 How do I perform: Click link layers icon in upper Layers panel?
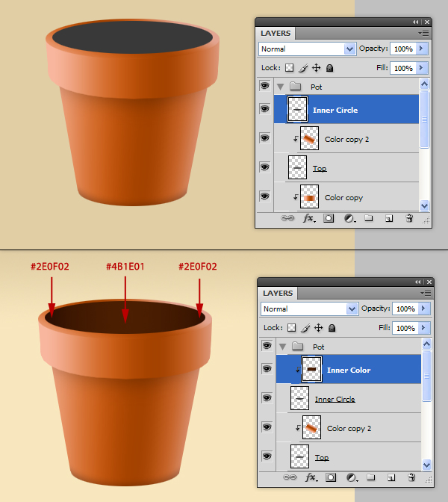click(287, 219)
